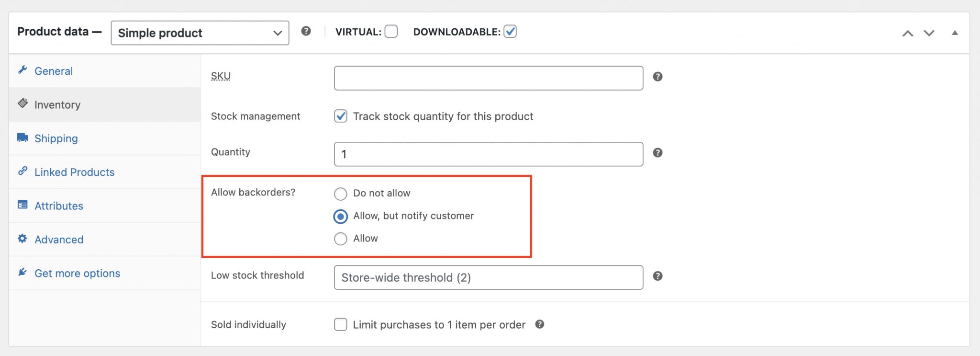Move the Product data panel down
Screen dimensions: 980x356
[928, 33]
